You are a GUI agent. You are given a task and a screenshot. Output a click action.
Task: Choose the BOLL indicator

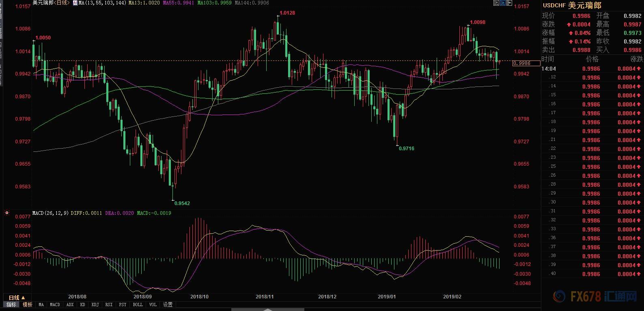tap(138, 305)
